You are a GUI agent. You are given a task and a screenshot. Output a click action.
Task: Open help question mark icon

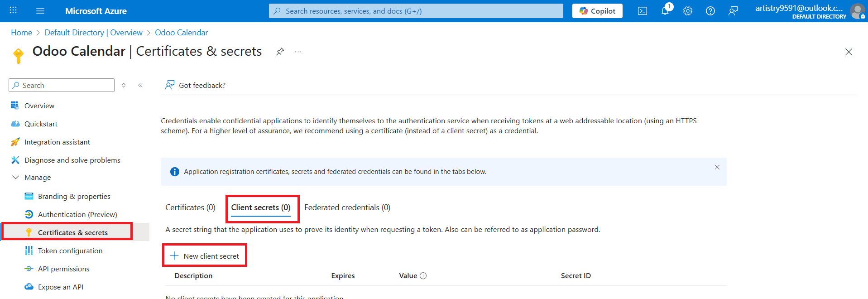[710, 11]
